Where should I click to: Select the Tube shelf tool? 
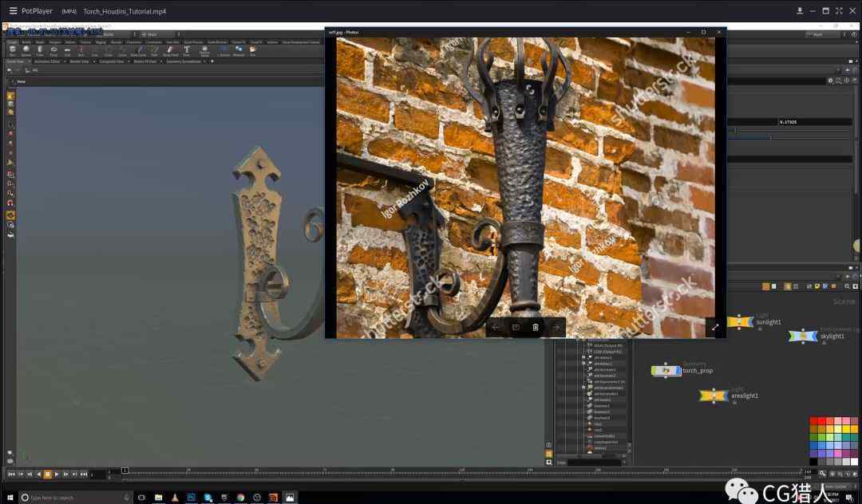(40, 50)
